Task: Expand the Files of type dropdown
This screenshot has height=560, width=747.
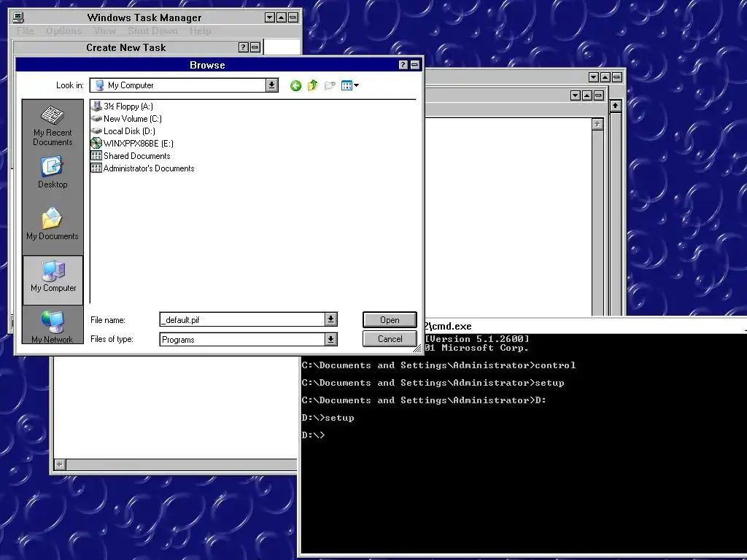Action: [x=330, y=339]
